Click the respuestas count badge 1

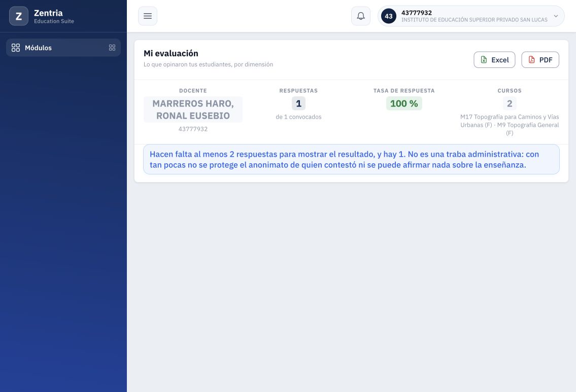coord(298,103)
